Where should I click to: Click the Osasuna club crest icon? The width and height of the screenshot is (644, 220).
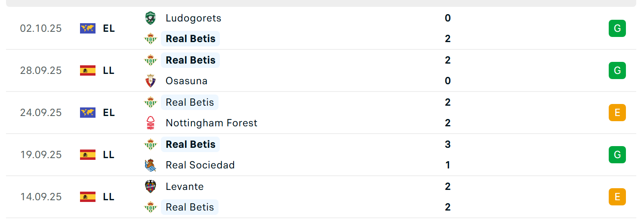coord(150,81)
